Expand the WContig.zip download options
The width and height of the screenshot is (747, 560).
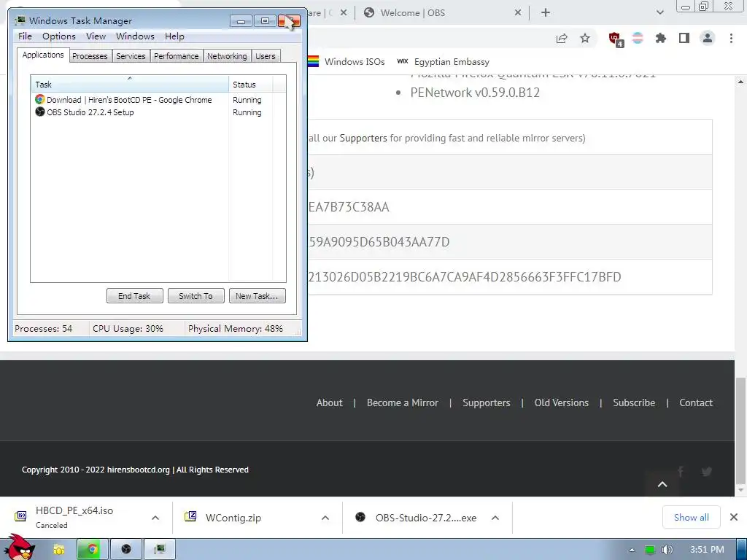pyautogui.click(x=325, y=518)
